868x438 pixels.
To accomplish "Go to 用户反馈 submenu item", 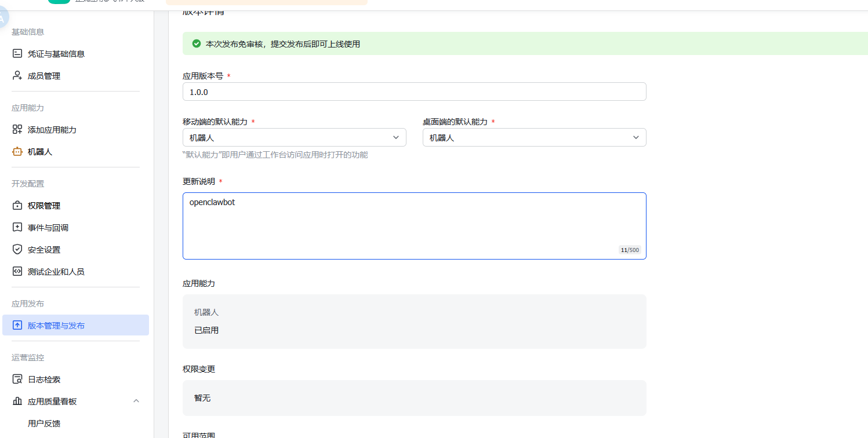I will pos(44,424).
